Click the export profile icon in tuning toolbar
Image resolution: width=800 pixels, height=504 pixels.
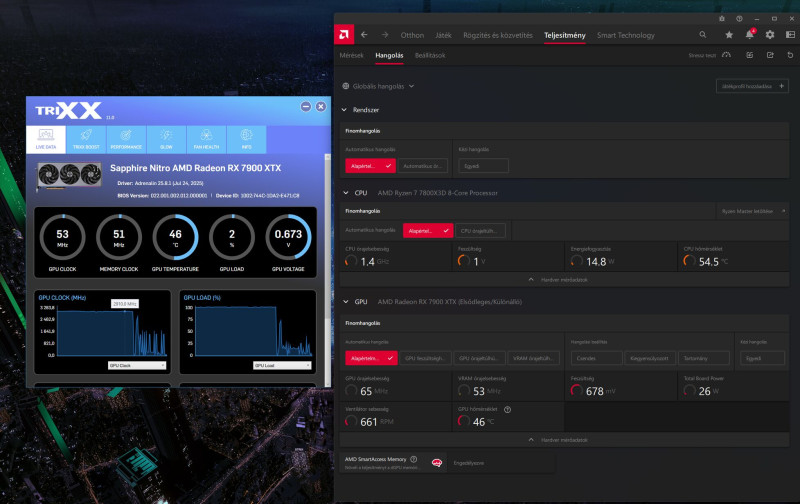tap(770, 55)
